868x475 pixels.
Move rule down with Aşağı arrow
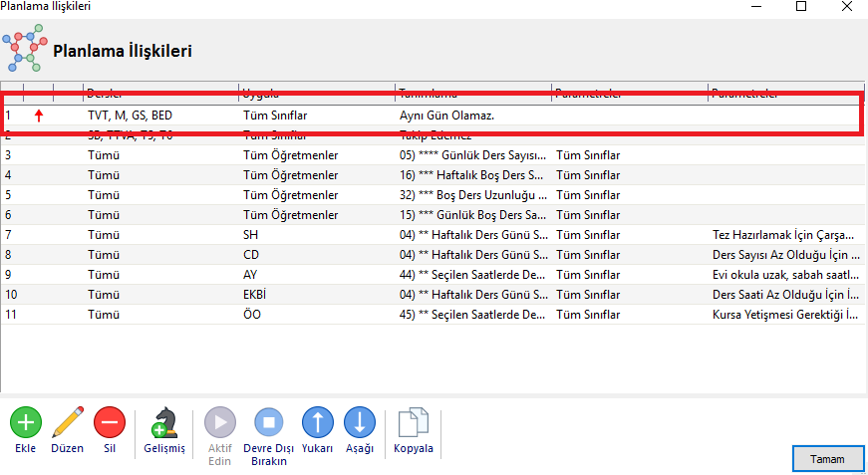coord(360,422)
